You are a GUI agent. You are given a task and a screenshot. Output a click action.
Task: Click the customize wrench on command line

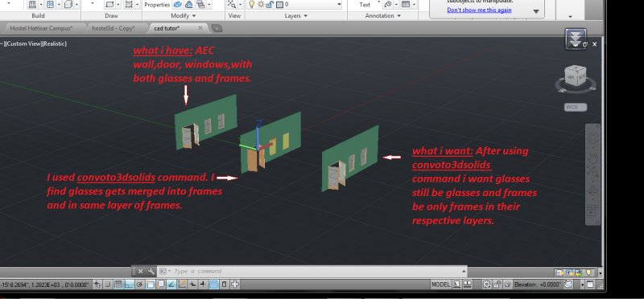click(x=151, y=271)
